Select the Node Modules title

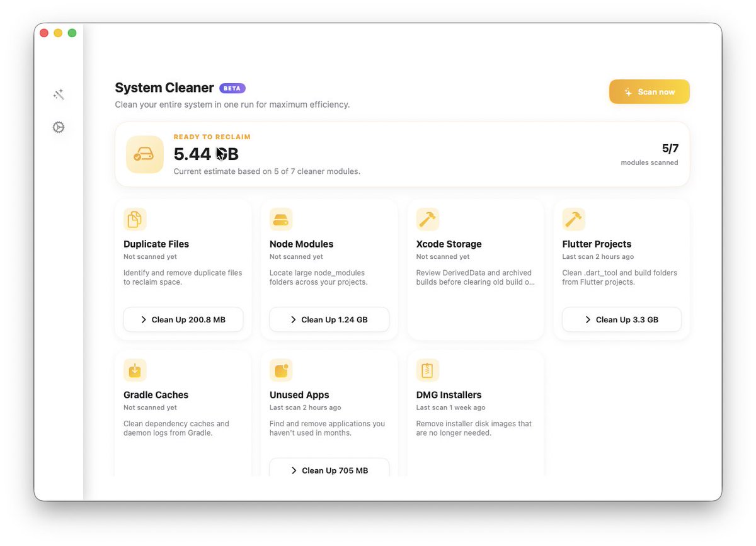(302, 244)
